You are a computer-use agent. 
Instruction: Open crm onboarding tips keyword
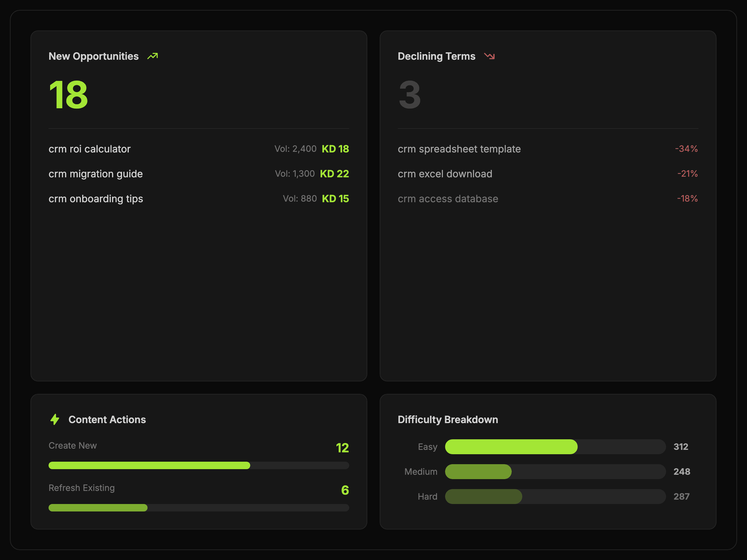(96, 199)
